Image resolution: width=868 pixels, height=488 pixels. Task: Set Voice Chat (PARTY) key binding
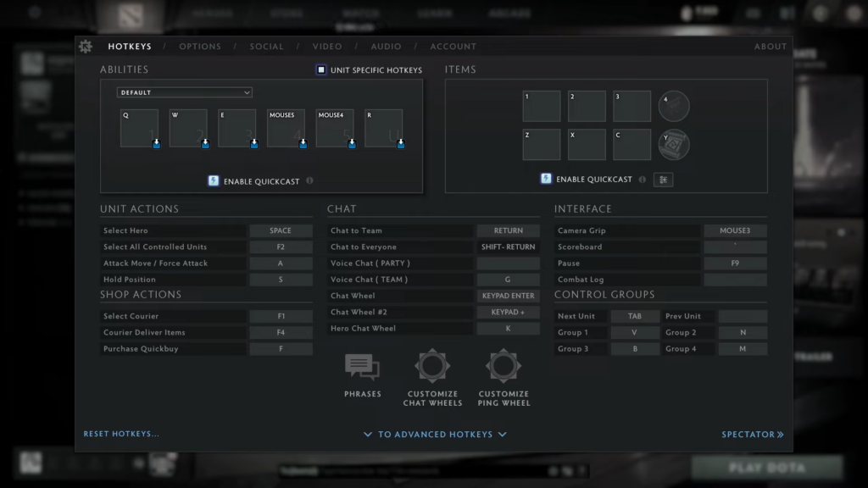(x=509, y=263)
